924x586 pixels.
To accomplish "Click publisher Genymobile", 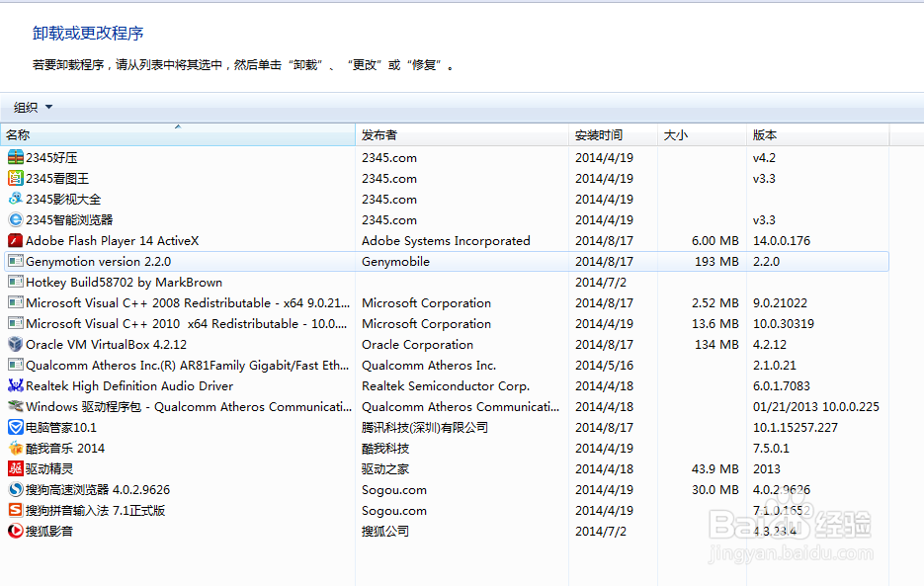I will (395, 262).
